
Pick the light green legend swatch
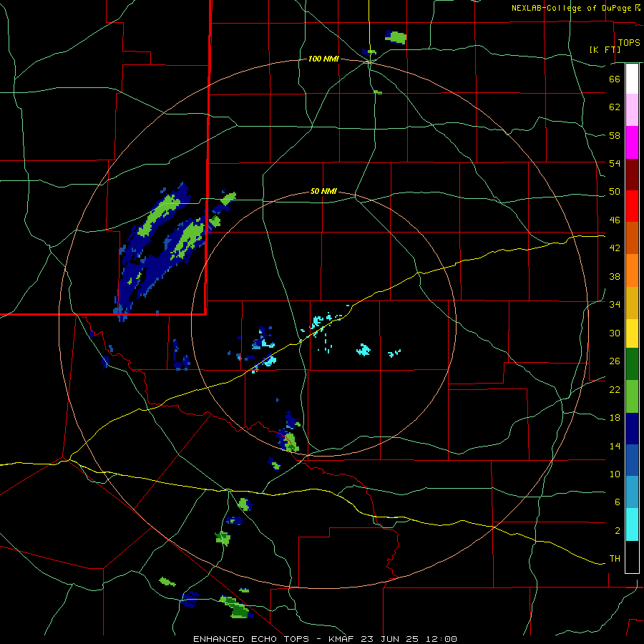(632, 396)
